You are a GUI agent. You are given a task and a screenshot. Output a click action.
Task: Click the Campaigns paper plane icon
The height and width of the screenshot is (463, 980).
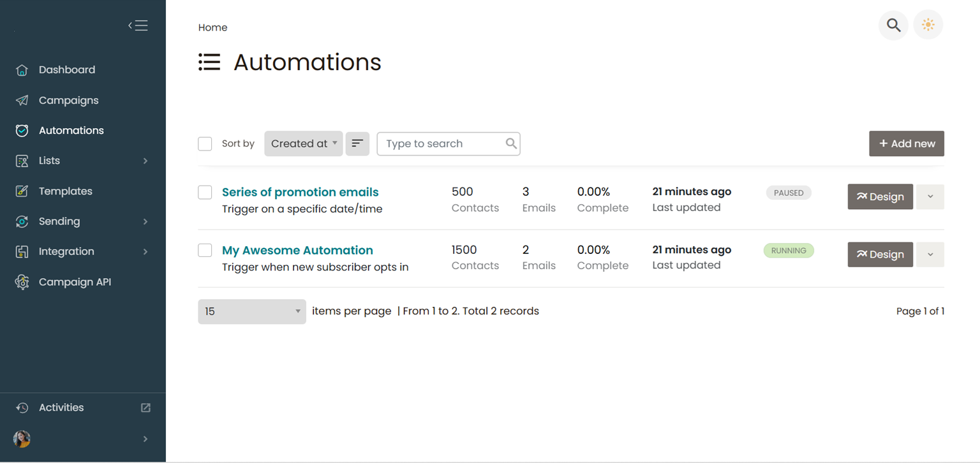(x=22, y=100)
